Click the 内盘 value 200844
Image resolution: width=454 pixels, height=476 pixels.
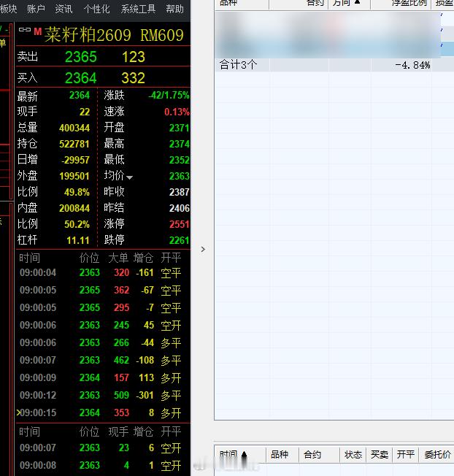point(74,208)
